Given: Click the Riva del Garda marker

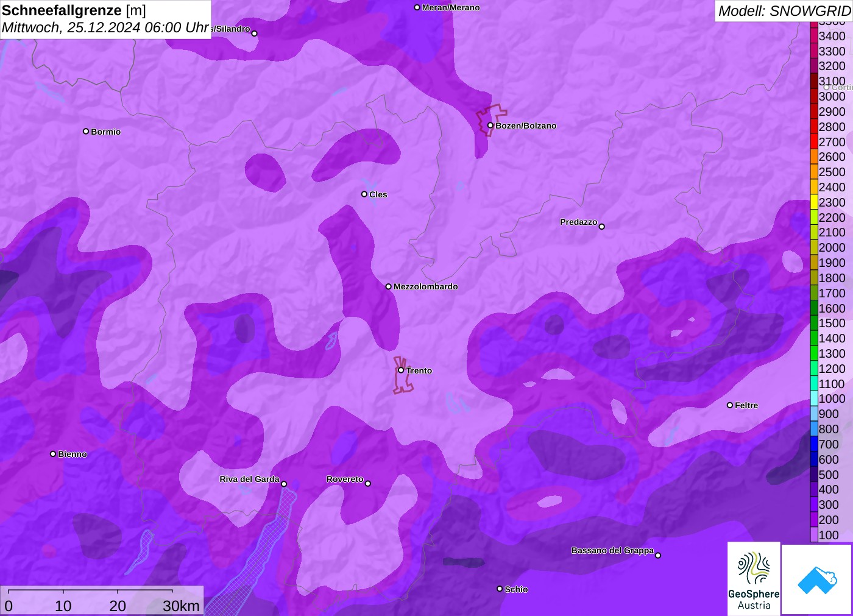Looking at the screenshot, I should click(x=284, y=484).
